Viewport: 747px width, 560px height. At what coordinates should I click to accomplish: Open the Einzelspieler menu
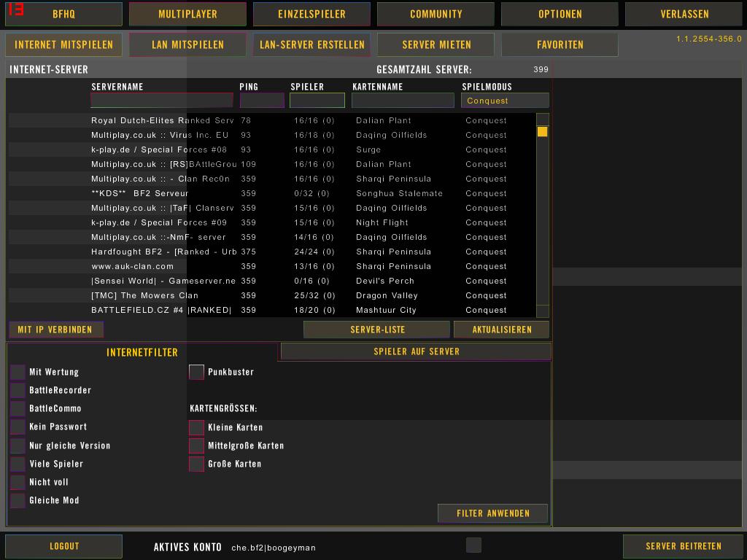tap(311, 15)
